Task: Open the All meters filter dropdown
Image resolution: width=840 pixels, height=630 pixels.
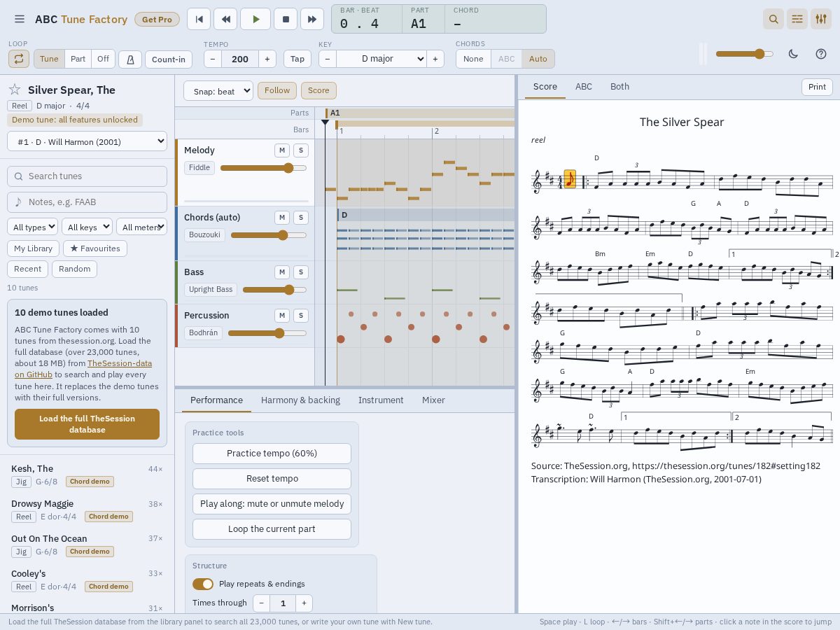Action: [x=142, y=227]
